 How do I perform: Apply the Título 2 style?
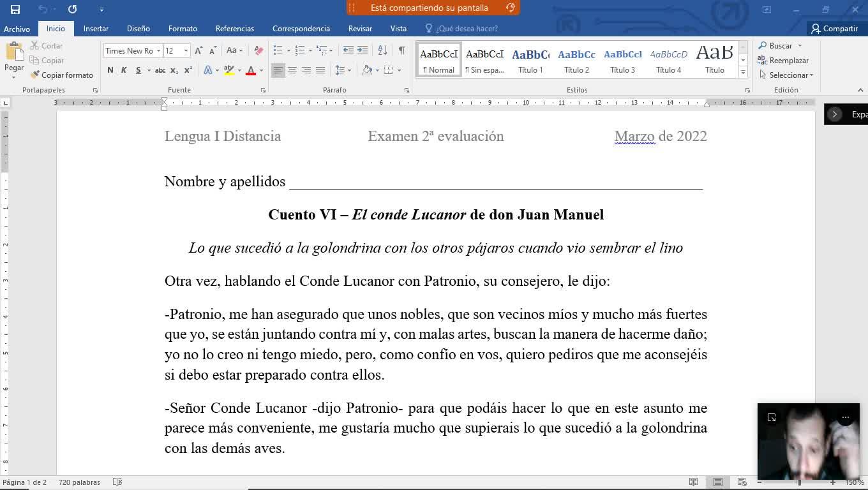[x=576, y=60]
